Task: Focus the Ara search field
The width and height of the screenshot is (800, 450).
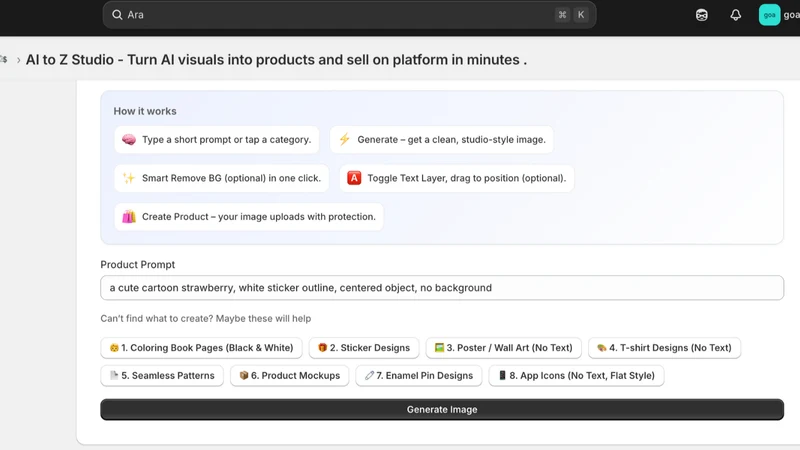Action: [349, 15]
